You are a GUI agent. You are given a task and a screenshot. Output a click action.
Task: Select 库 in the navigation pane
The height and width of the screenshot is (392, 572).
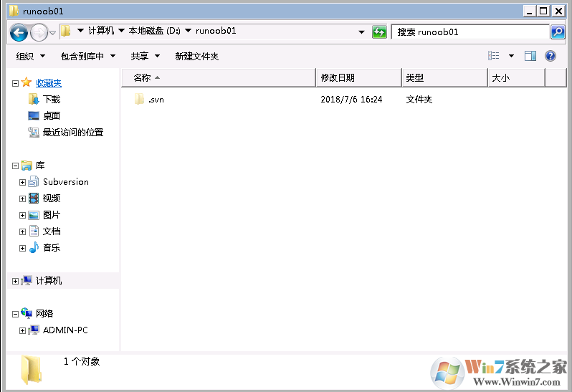[x=39, y=166]
